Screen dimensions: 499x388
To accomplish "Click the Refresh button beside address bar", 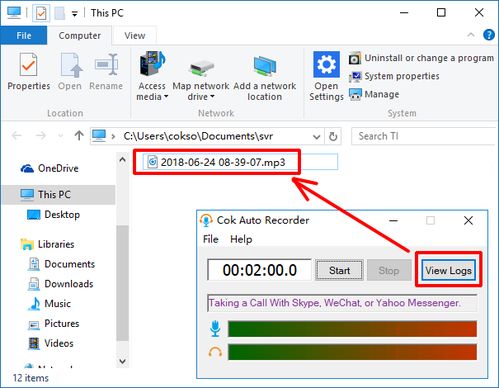I will point(333,136).
